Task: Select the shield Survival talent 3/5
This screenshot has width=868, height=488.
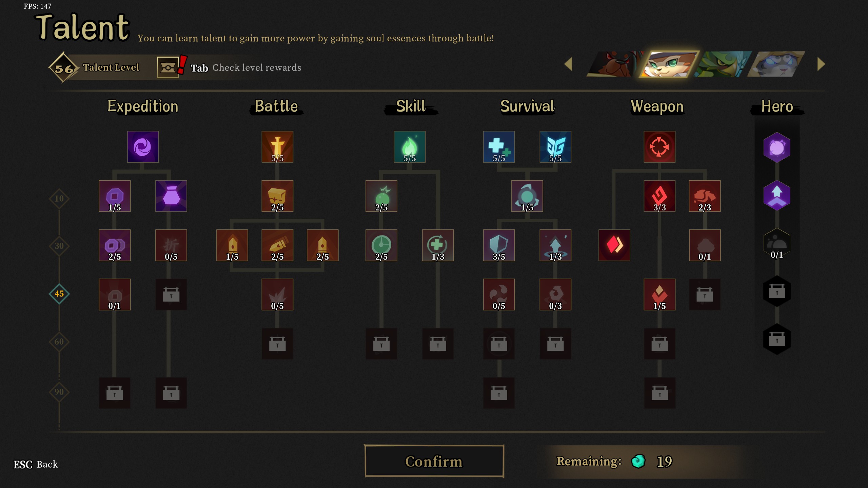Action: coord(499,245)
